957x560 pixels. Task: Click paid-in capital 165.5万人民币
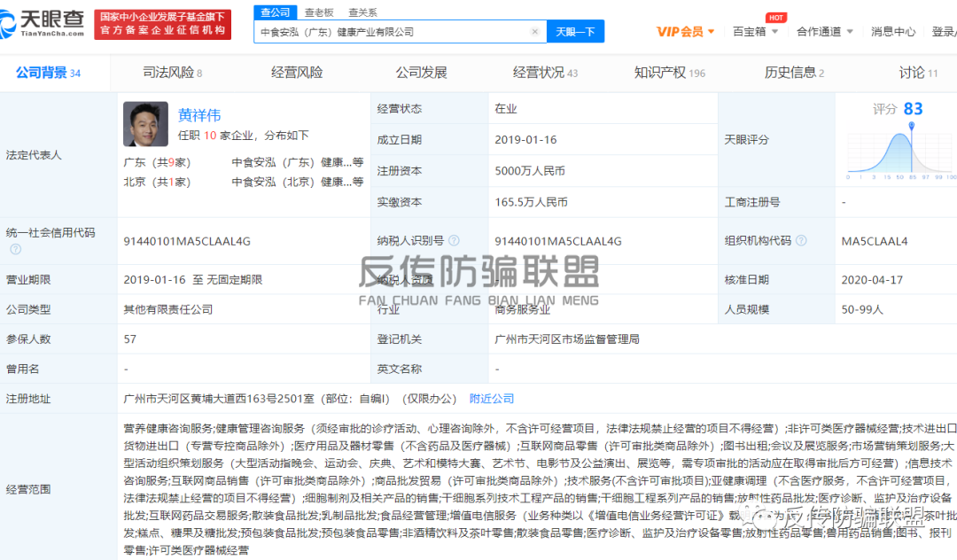click(x=531, y=202)
